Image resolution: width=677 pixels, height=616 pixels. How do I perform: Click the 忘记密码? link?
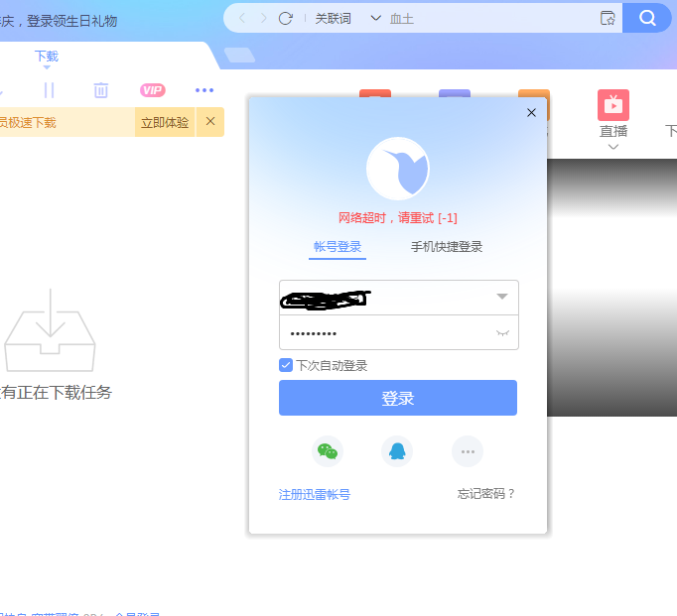coord(486,494)
